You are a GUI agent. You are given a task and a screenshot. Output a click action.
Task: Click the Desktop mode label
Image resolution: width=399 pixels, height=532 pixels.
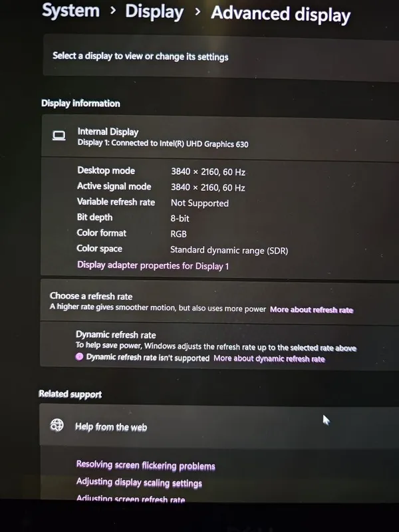click(106, 170)
